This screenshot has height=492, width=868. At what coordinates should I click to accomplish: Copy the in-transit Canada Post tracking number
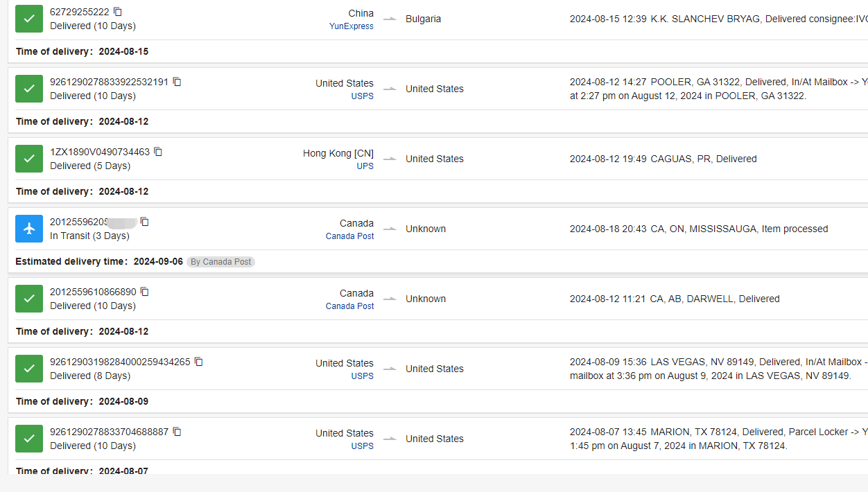click(x=144, y=222)
